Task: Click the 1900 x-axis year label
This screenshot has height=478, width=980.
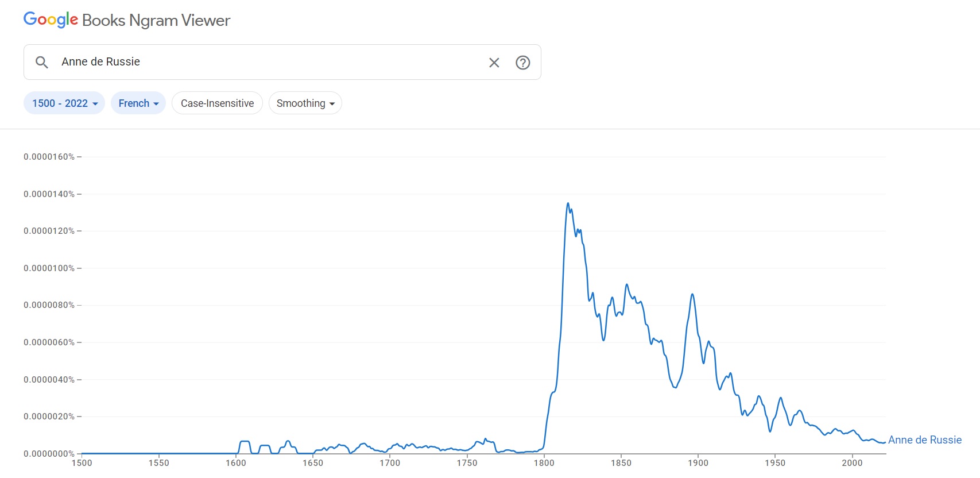Action: coord(698,463)
